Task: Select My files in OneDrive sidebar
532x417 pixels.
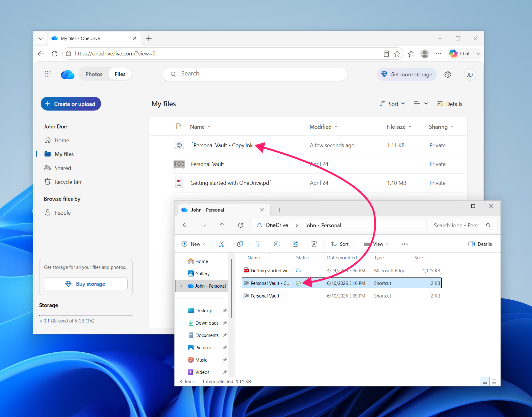Action: coord(59,154)
